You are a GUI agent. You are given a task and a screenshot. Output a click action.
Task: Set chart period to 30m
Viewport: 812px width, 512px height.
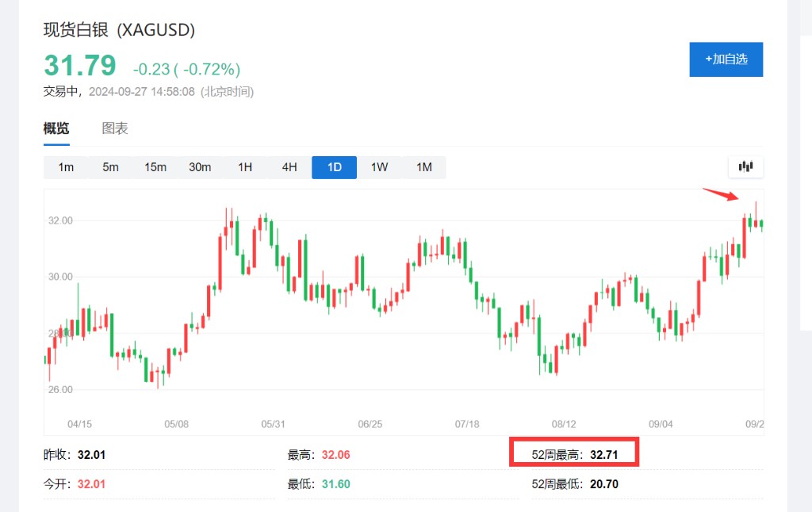(x=200, y=167)
